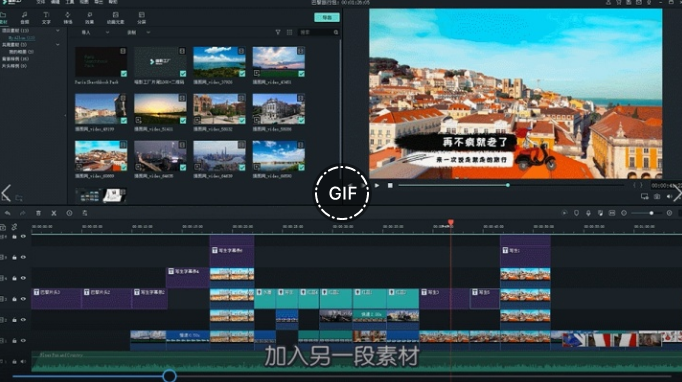Open the Import (导入) dropdown

point(95,32)
